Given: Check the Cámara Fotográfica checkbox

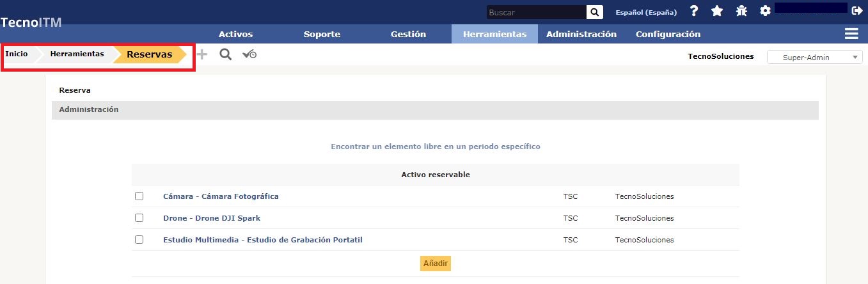Looking at the screenshot, I should point(139,196).
